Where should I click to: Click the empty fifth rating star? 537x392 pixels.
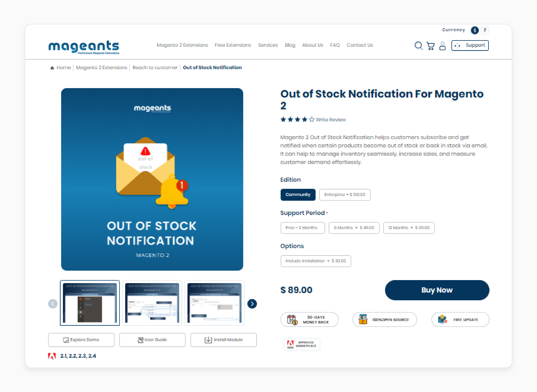click(x=312, y=119)
